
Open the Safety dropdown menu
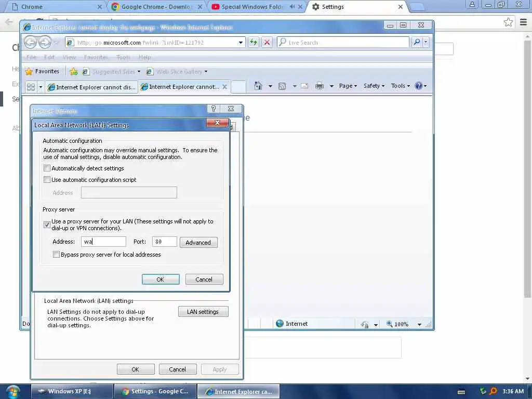click(x=374, y=86)
